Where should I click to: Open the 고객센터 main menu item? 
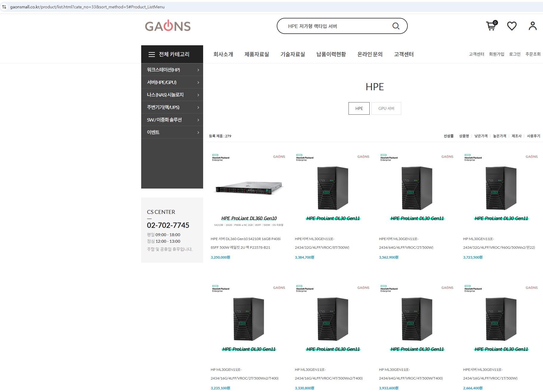coord(404,54)
